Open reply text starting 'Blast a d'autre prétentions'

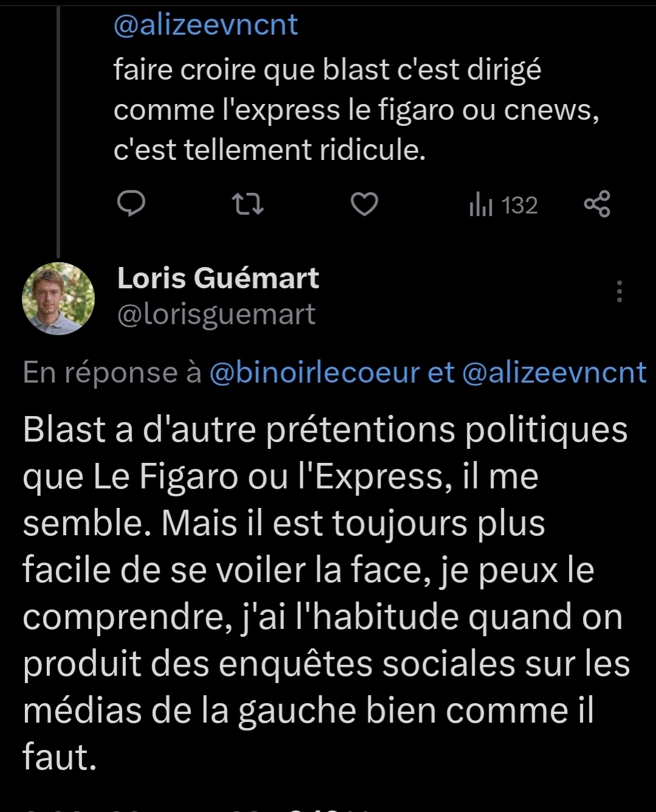pos(325,429)
